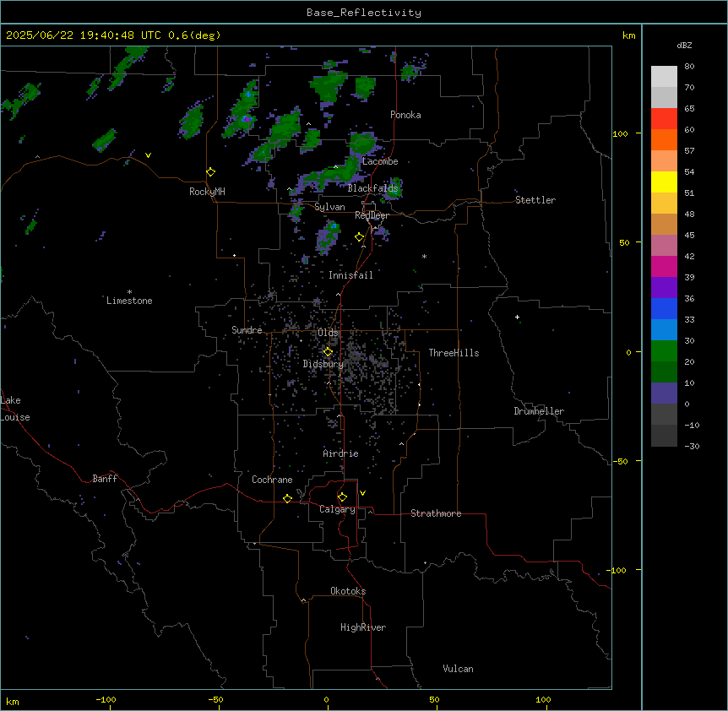Pick the red 60-65 dBZ legend swatch
The width and height of the screenshot is (728, 711).
(664, 119)
